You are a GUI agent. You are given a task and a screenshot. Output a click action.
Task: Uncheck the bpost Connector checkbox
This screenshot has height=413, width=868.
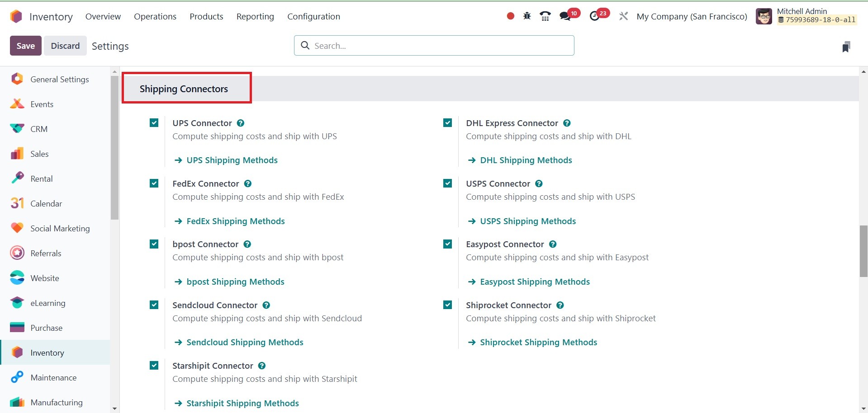point(154,244)
